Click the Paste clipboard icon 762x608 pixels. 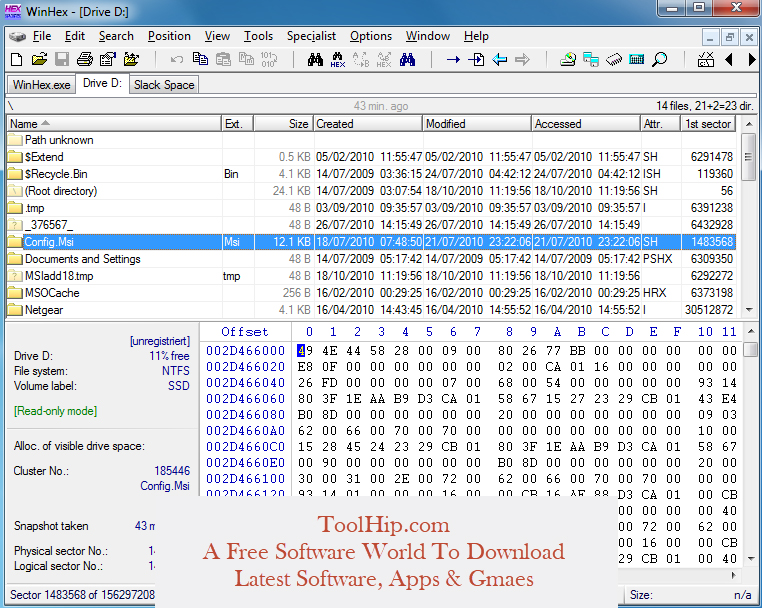[223, 60]
